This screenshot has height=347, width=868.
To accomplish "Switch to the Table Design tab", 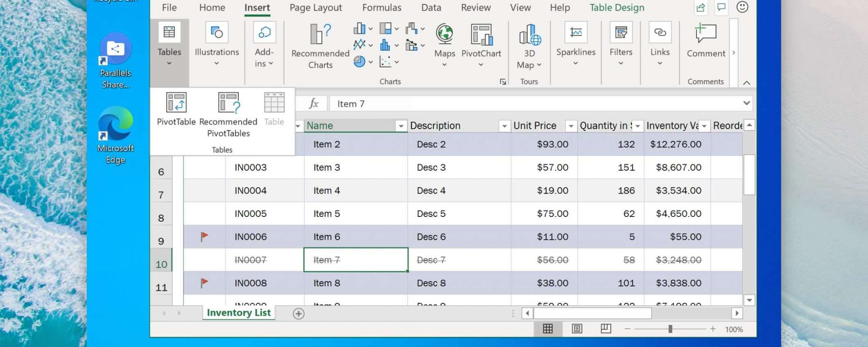I will click(x=617, y=8).
